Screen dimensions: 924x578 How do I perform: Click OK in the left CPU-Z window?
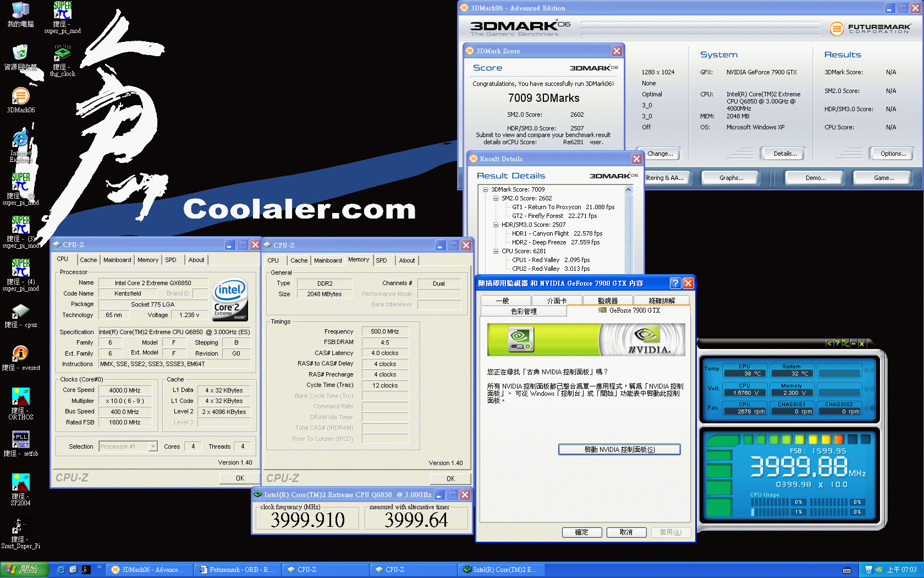click(240, 478)
